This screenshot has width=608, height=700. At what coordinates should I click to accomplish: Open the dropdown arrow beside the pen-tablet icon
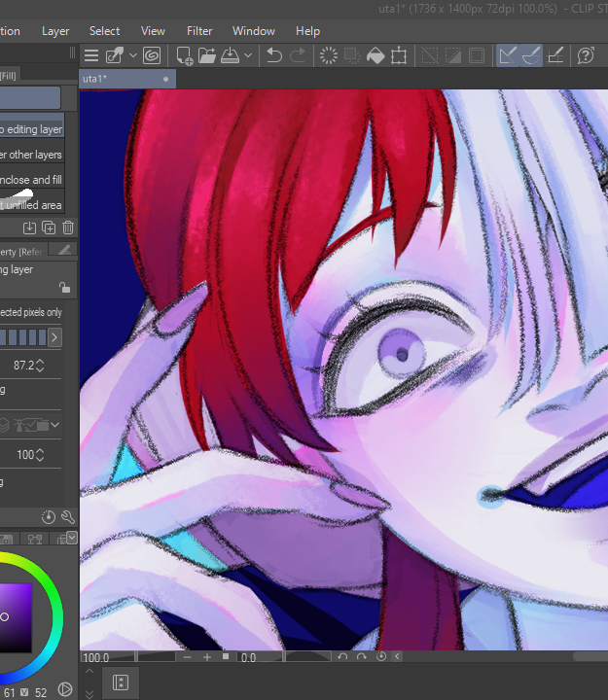[132, 55]
